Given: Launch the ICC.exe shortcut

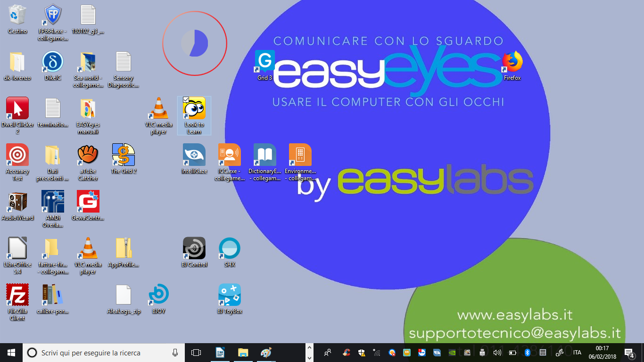Looking at the screenshot, I should point(230,163).
